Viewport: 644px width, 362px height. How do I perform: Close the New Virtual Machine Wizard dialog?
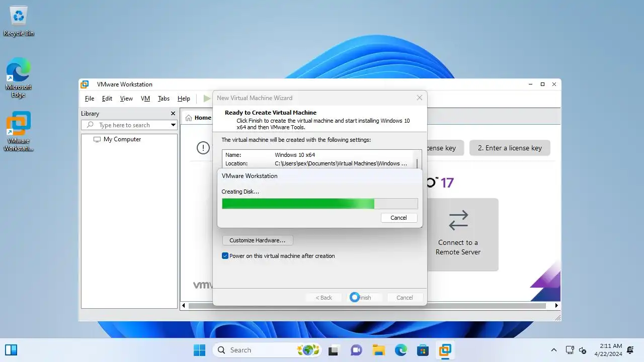420,98
